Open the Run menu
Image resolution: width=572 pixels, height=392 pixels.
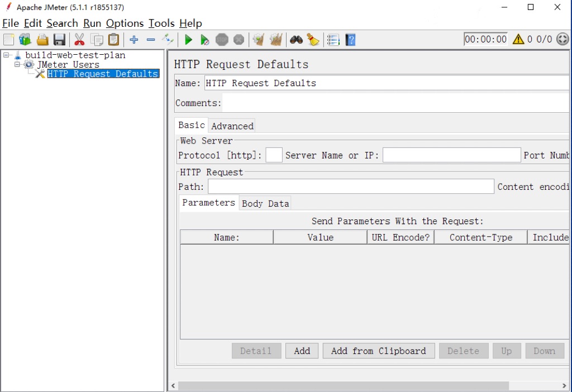click(x=92, y=23)
